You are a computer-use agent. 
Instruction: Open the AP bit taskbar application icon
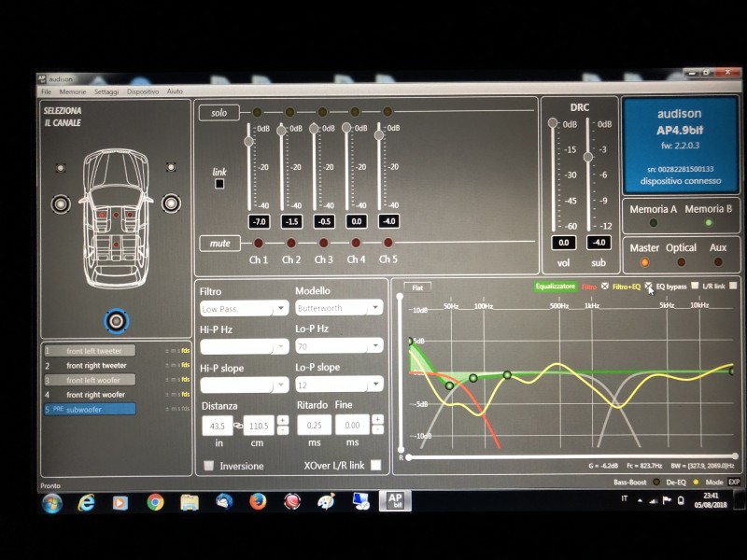pos(395,501)
